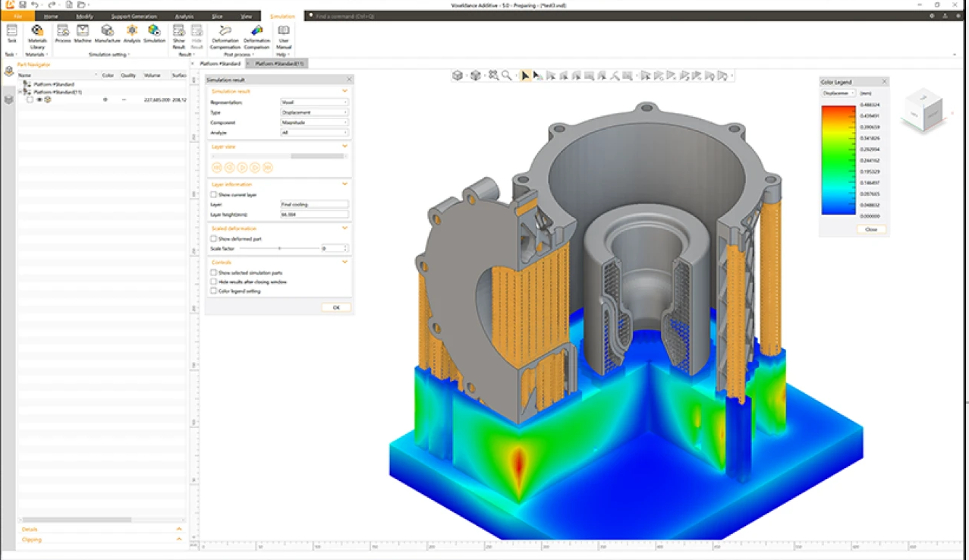Enable Show deformed part checkbox
Image resolution: width=969 pixels, height=560 pixels.
point(214,239)
